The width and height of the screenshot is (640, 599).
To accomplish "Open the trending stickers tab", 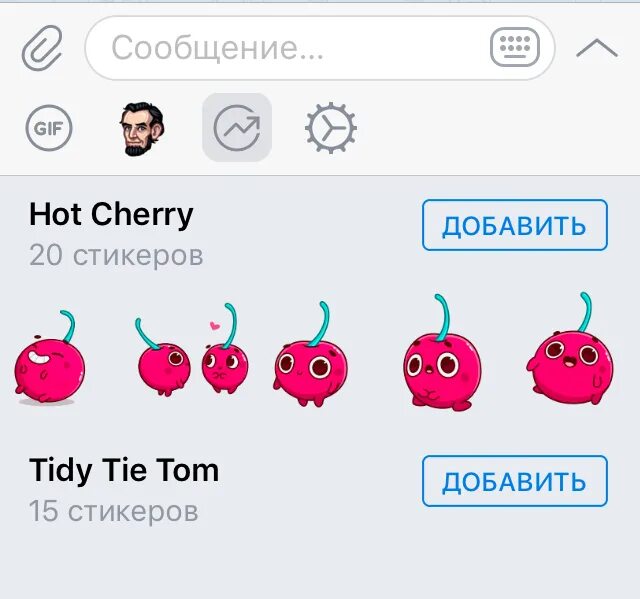I will 237,127.
